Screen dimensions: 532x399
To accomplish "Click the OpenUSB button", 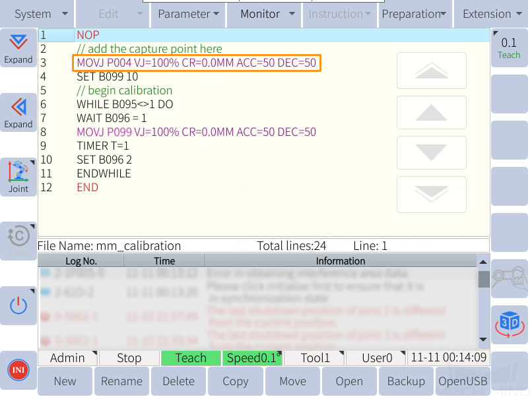I will click(463, 381).
